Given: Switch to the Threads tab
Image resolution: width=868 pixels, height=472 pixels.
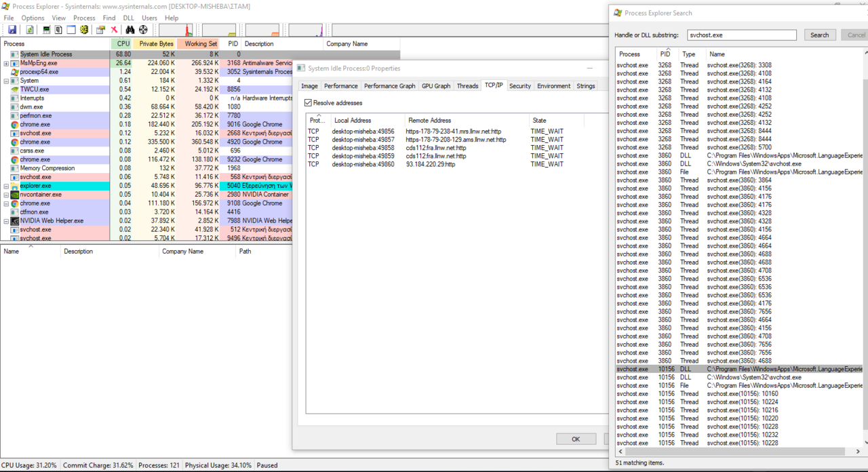Looking at the screenshot, I should coord(467,86).
